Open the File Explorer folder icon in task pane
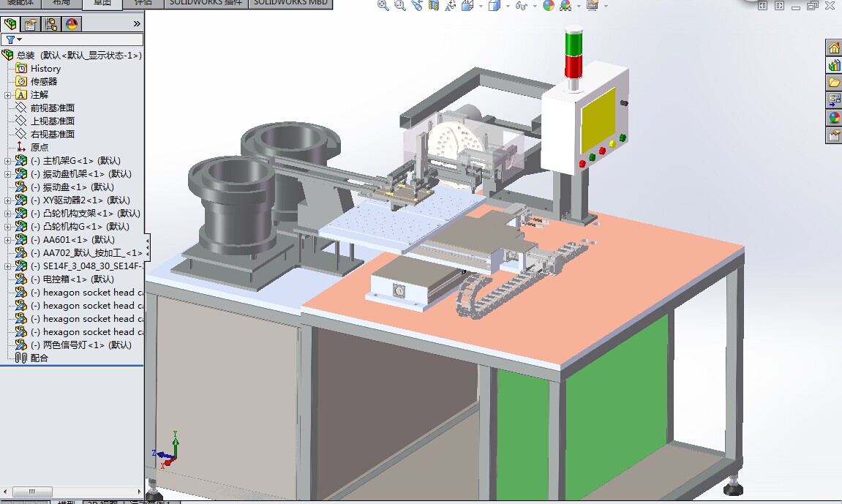 click(x=834, y=83)
